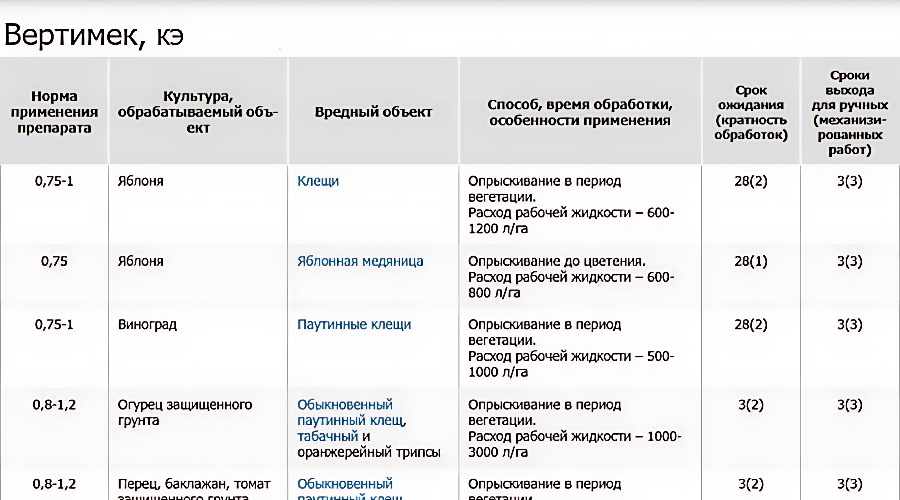
Task: Open the Клещи pest link
Action: point(318,181)
